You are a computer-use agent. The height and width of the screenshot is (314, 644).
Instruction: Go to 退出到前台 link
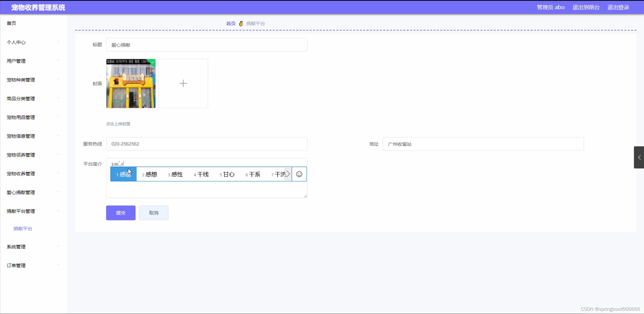[586, 7]
